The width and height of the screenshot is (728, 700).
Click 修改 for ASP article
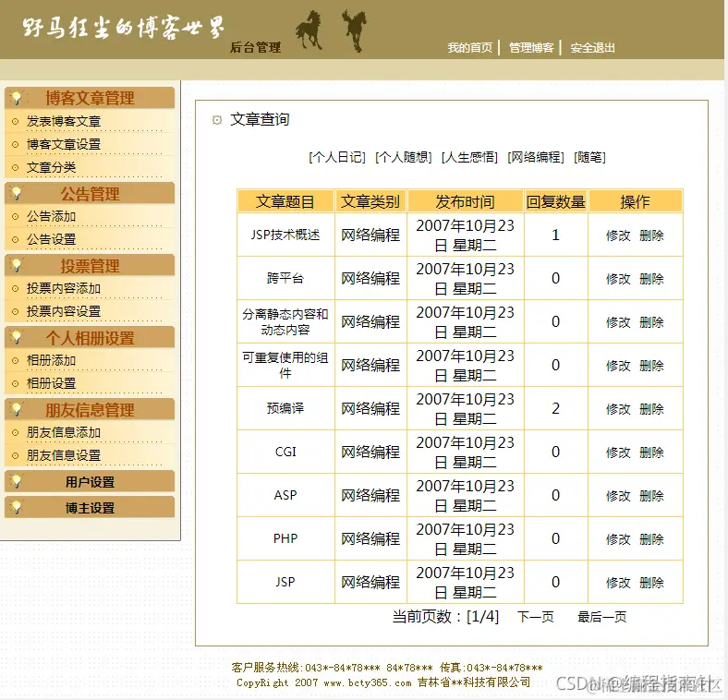click(x=618, y=496)
